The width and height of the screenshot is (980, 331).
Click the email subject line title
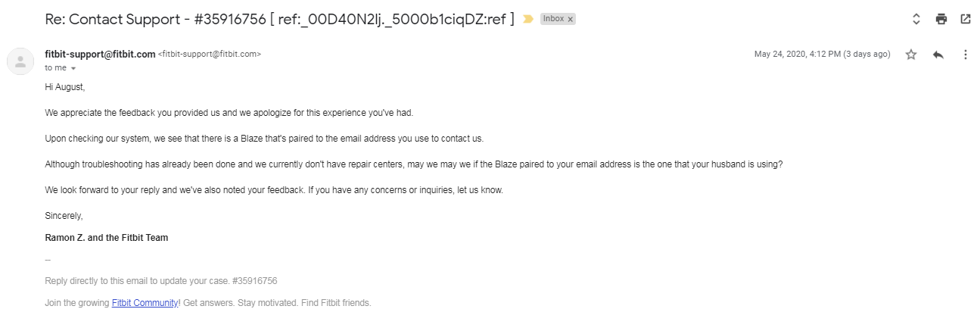pyautogui.click(x=279, y=20)
